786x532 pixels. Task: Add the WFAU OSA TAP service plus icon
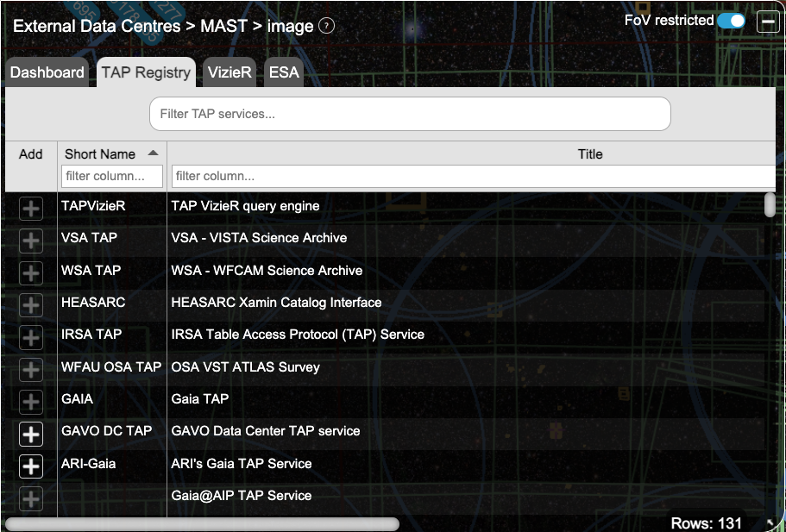tap(31, 370)
